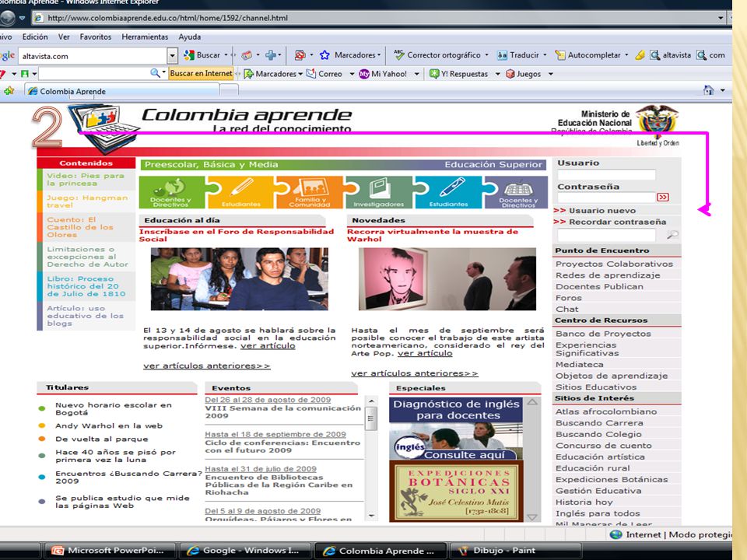Click the Especiales panel scroll-up arrow
The width and height of the screenshot is (747, 560).
tap(532, 402)
